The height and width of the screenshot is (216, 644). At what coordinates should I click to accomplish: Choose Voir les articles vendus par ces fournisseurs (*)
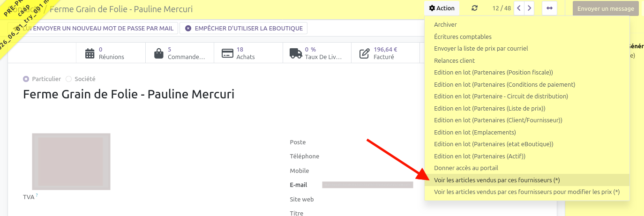(527, 180)
